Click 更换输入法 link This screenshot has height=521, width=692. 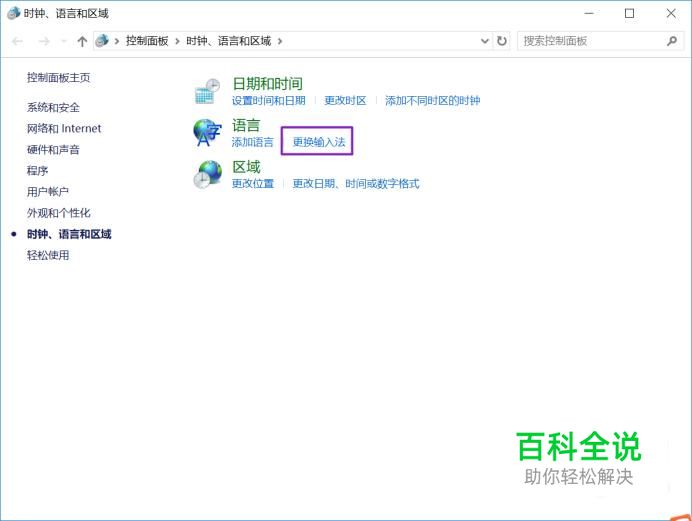click(x=319, y=142)
